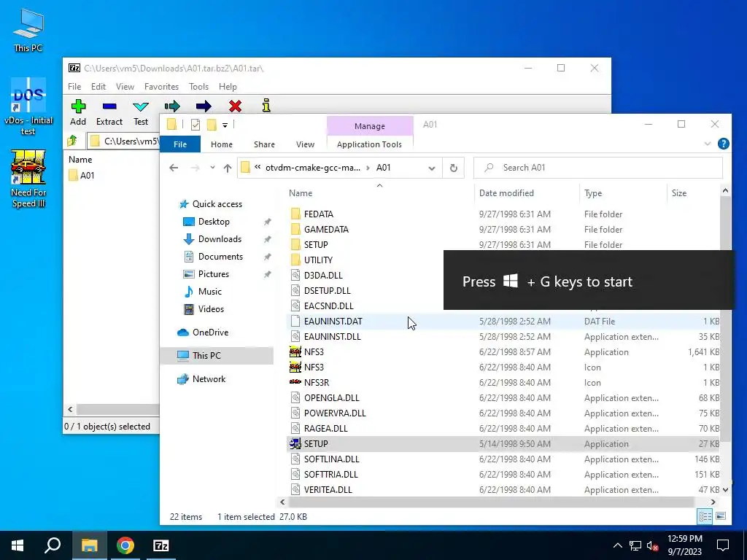Click the Search A01 field
The width and height of the screenshot is (747, 560).
598,168
